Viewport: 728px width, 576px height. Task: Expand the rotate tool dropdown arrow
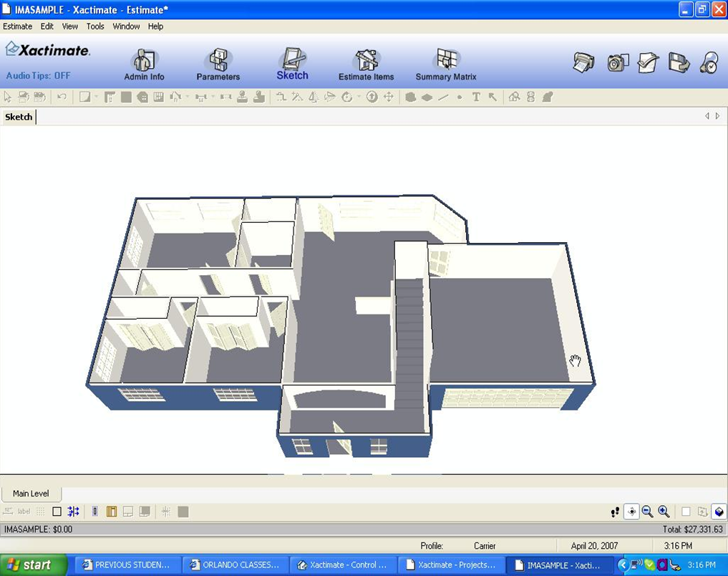(x=358, y=97)
